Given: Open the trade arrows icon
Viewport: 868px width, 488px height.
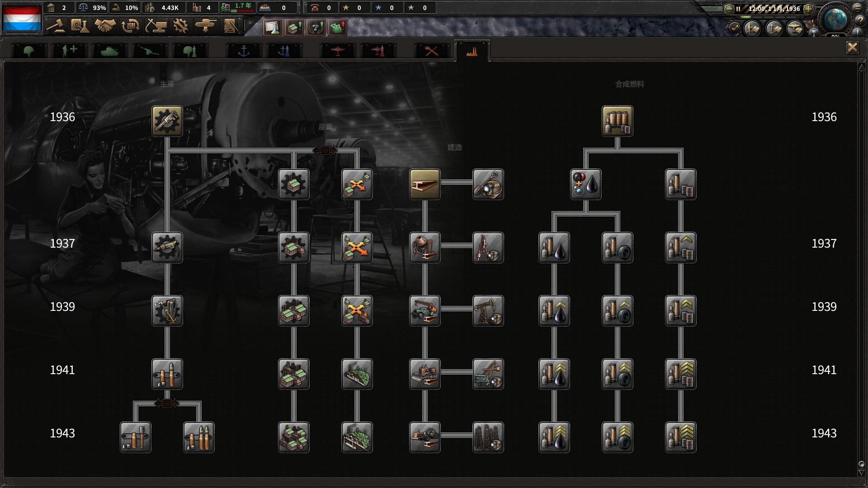Looking at the screenshot, I should 130,26.
